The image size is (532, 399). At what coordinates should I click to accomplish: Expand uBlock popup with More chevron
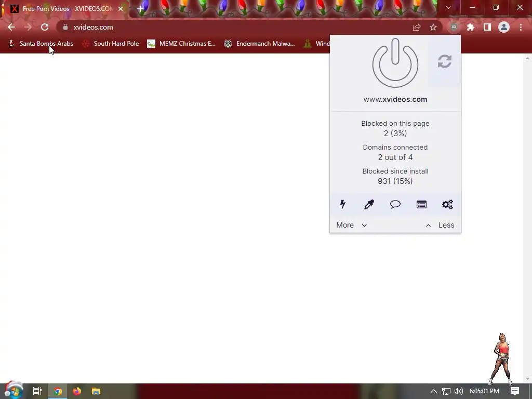[x=352, y=225]
